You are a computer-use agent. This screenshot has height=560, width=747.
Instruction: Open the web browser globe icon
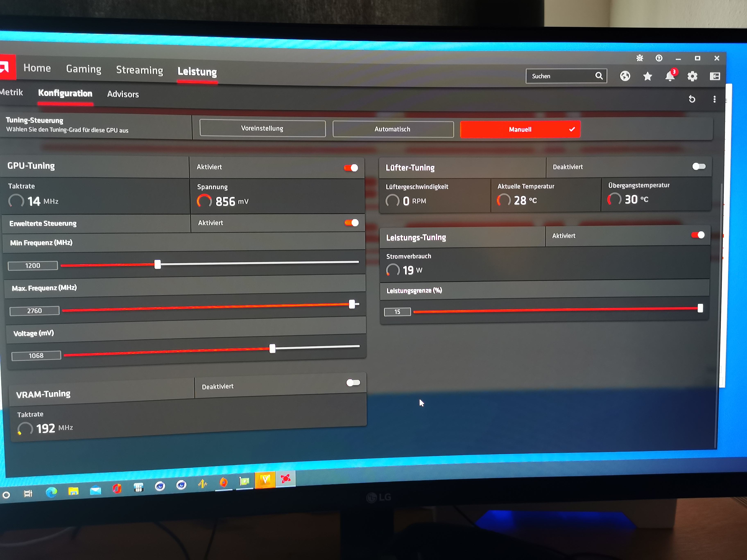[625, 76]
